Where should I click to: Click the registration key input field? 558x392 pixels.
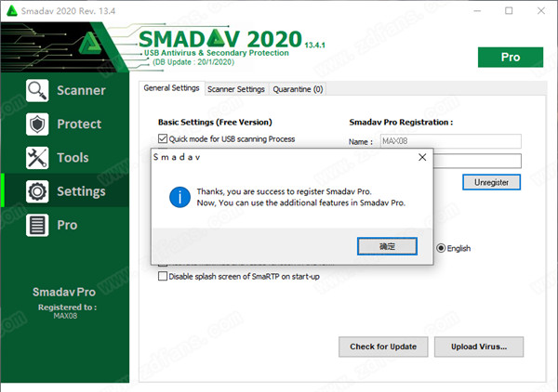pyautogui.click(x=477, y=161)
